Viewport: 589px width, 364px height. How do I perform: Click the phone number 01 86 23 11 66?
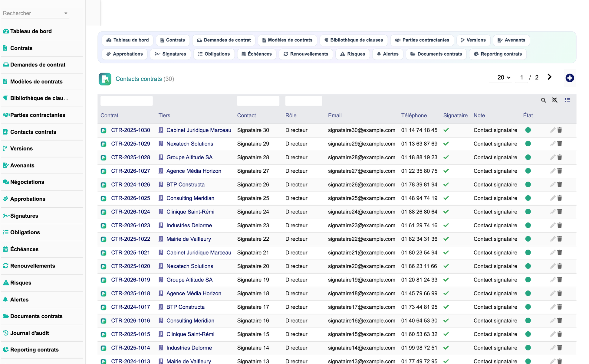pyautogui.click(x=419, y=266)
